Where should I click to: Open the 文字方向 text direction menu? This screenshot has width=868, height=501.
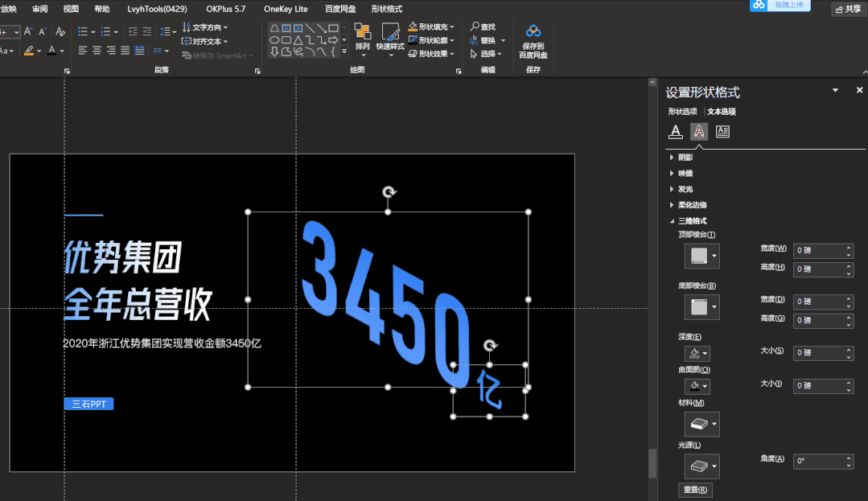tap(205, 27)
